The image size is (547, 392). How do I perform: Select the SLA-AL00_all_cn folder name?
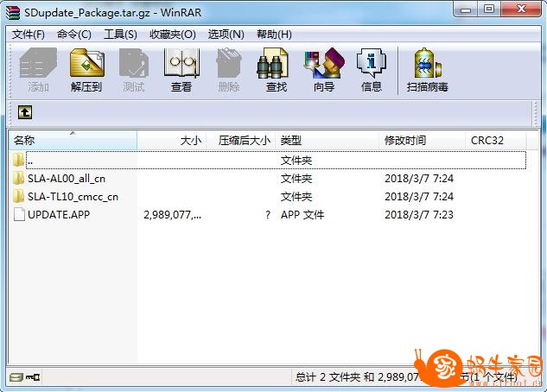(x=67, y=179)
